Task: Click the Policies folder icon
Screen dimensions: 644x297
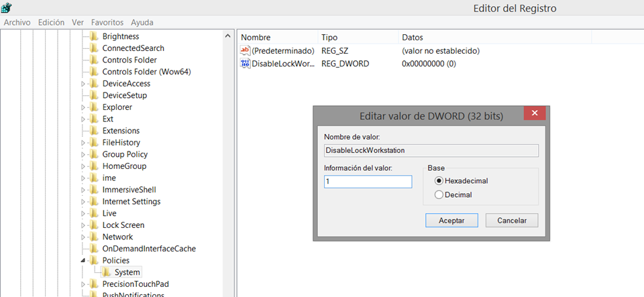Action: [x=94, y=261]
